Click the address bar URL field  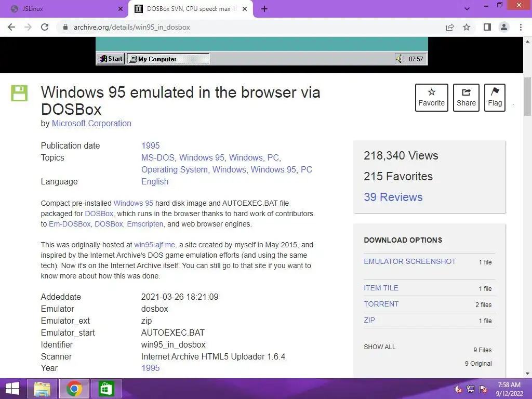251,27
